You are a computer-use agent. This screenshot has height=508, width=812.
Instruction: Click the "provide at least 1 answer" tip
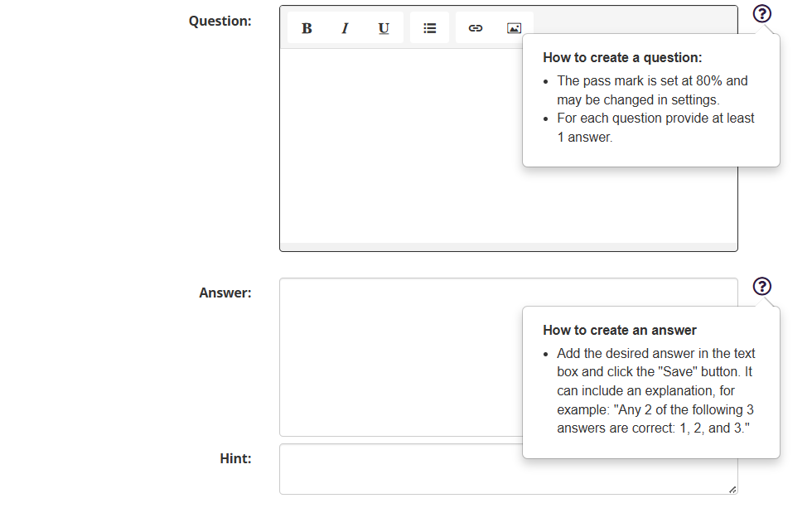(x=655, y=128)
